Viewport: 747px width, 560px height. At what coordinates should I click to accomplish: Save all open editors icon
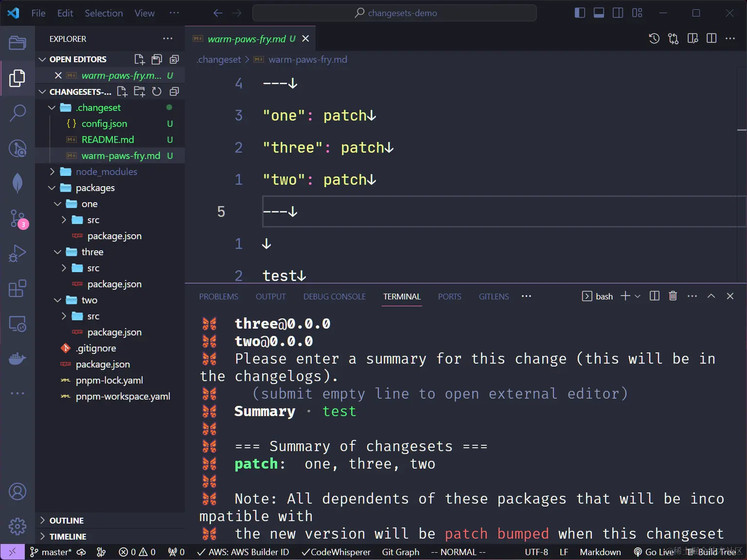[x=157, y=59]
